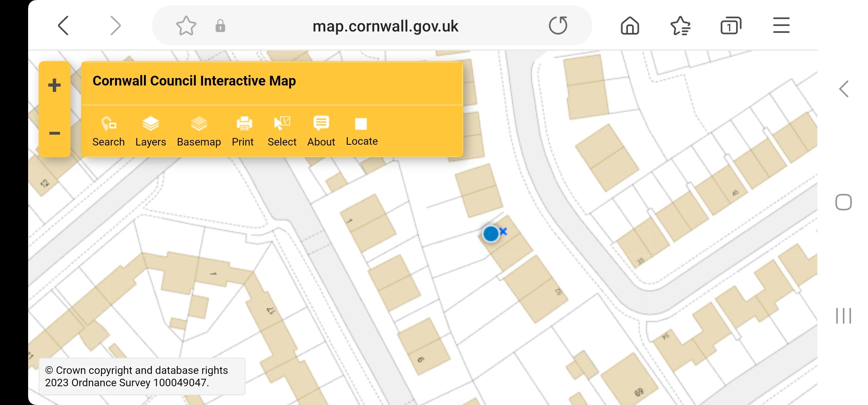The height and width of the screenshot is (405, 868).
Task: Click the Print tool icon
Action: (x=244, y=124)
